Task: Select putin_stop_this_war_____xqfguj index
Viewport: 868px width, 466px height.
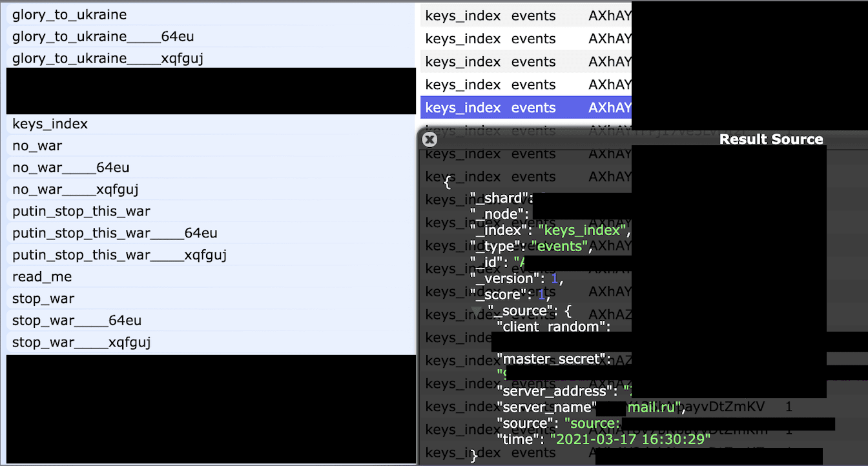Action: tap(211, 255)
